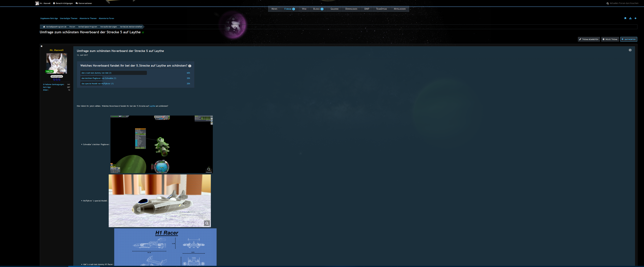
Task: Show voter count badge next to the poll question
Action: [189, 66]
